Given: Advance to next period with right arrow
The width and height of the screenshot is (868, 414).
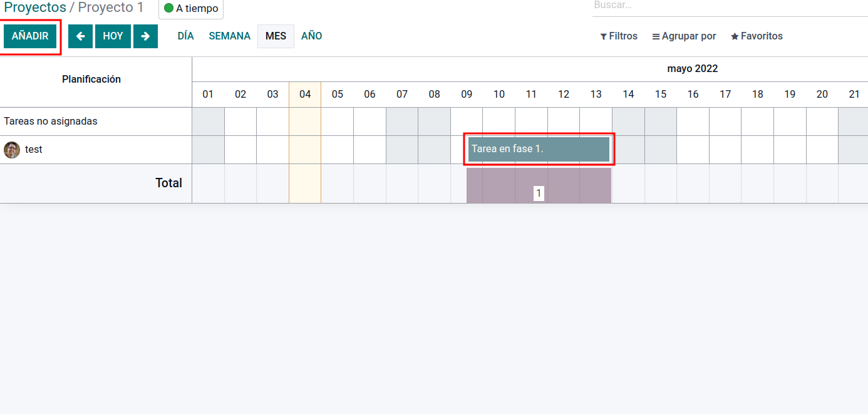Looking at the screenshot, I should pos(145,36).
